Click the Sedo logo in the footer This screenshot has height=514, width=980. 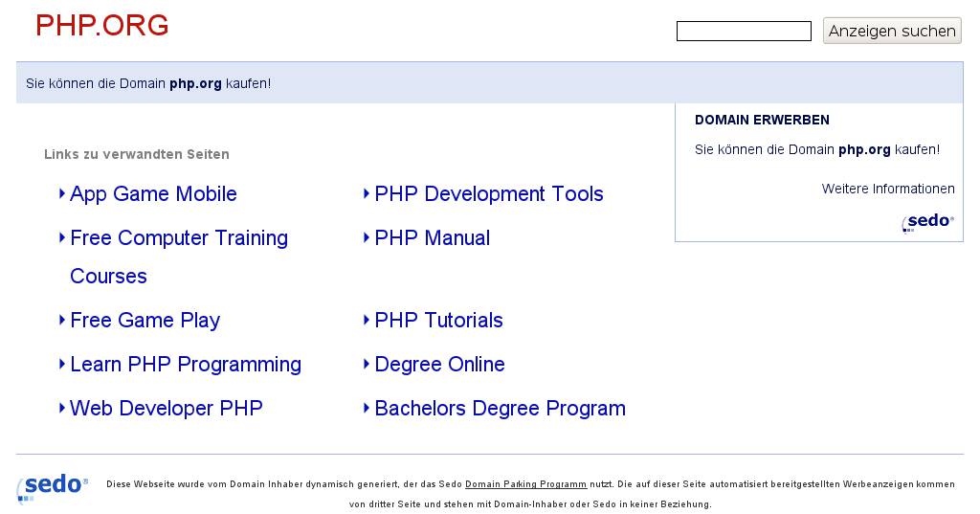[x=53, y=486]
